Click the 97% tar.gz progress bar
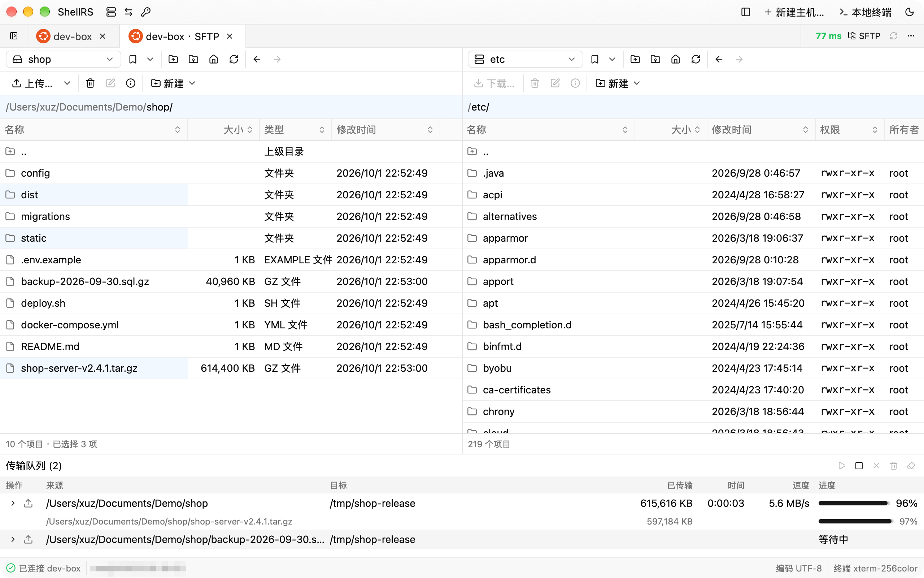The width and height of the screenshot is (924, 578). [x=855, y=521]
